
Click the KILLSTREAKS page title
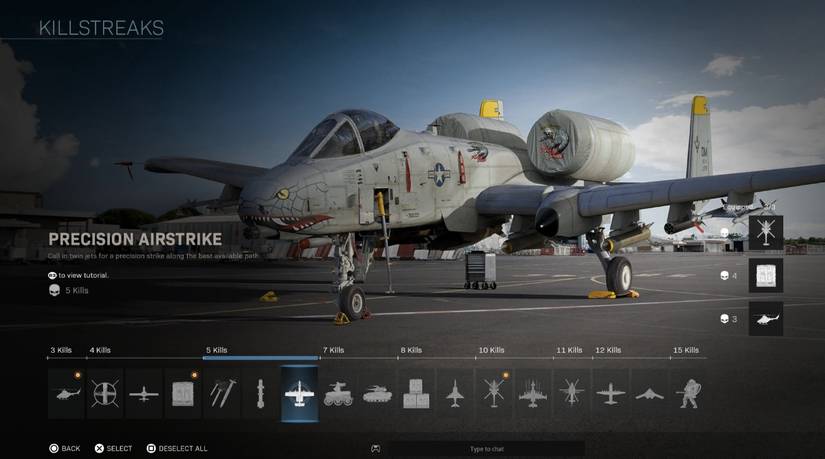(x=102, y=28)
